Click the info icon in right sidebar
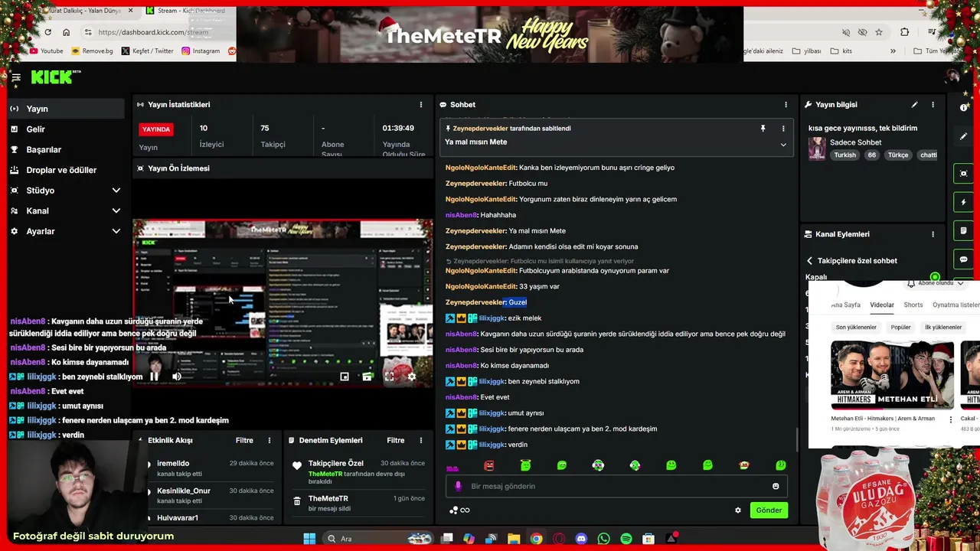 pyautogui.click(x=964, y=108)
